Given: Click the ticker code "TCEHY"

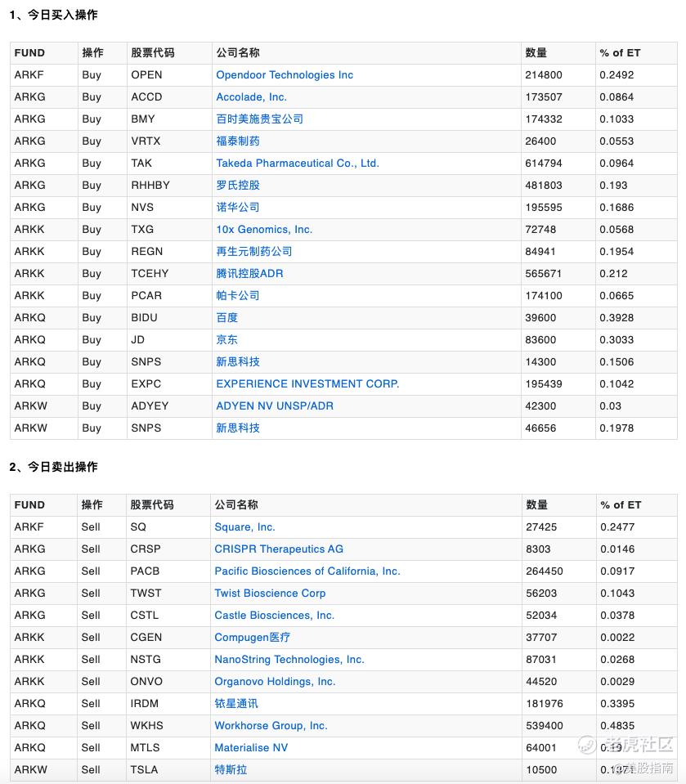Looking at the screenshot, I should (x=150, y=274).
